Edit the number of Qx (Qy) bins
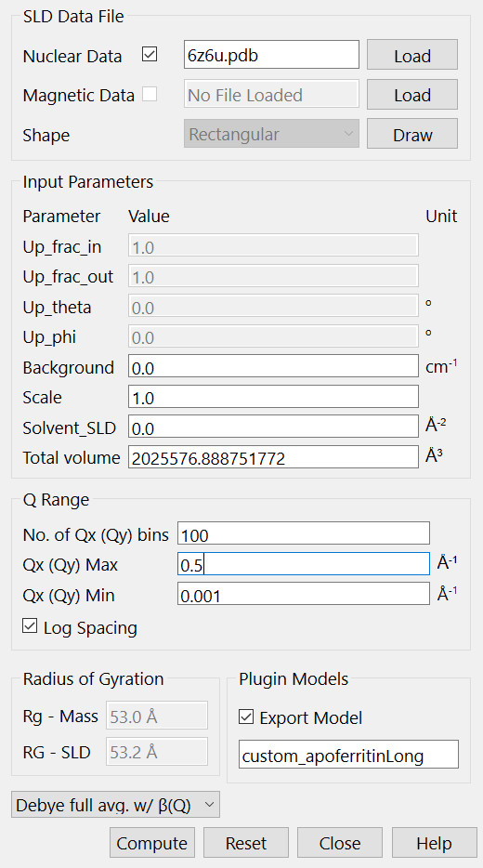Image resolution: width=483 pixels, height=868 pixels. [x=303, y=533]
